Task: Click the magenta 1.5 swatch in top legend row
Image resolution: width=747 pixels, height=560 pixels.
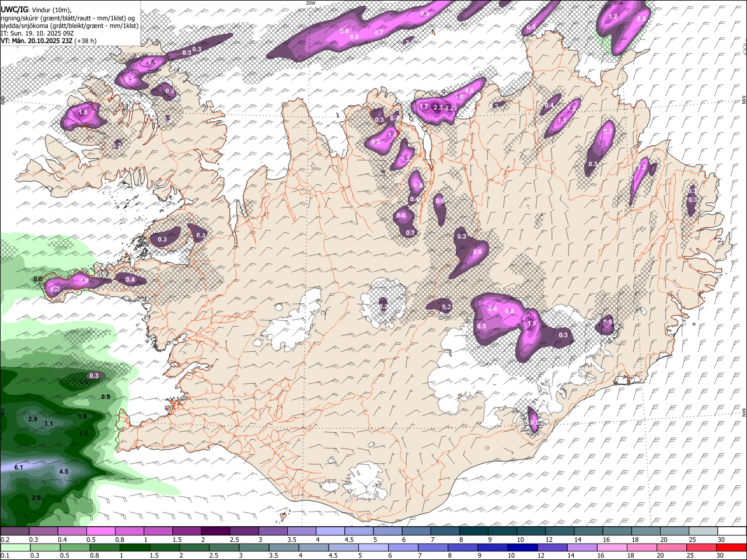Action: tap(186, 531)
